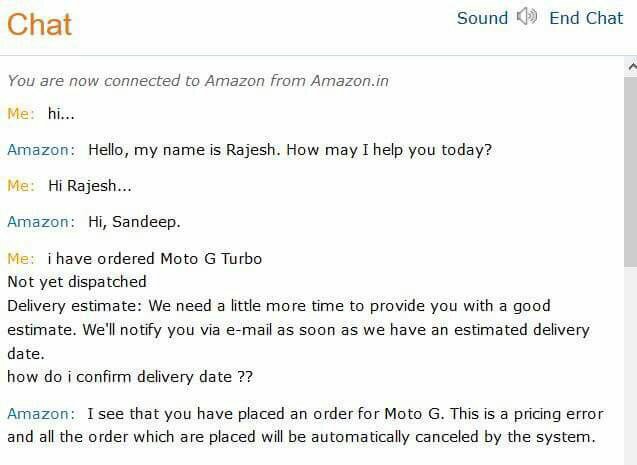Click the 'Delivery estimate:' paragraph start

pos(74,305)
